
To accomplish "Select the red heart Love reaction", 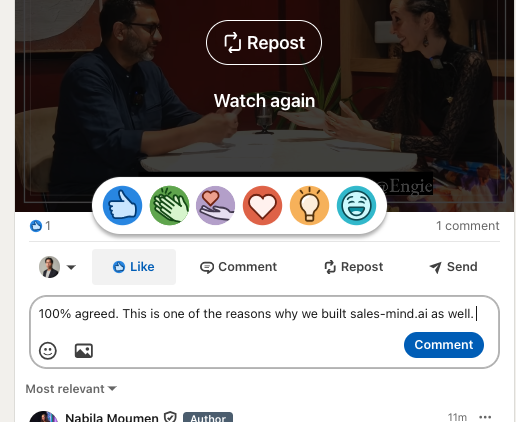I will click(262, 205).
